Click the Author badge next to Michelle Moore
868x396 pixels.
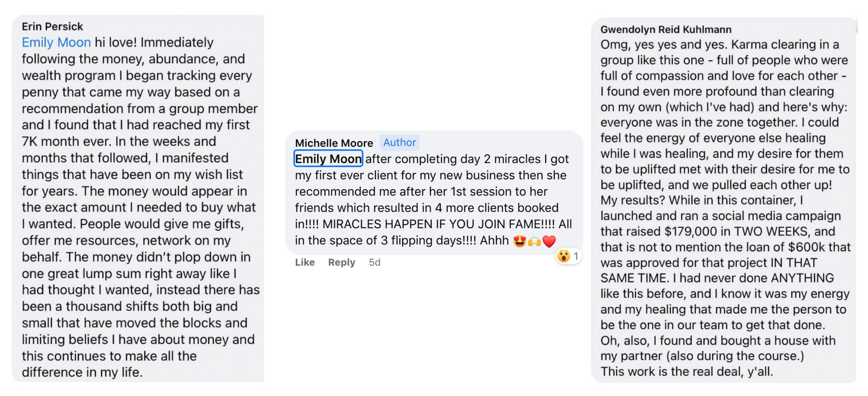(x=399, y=142)
